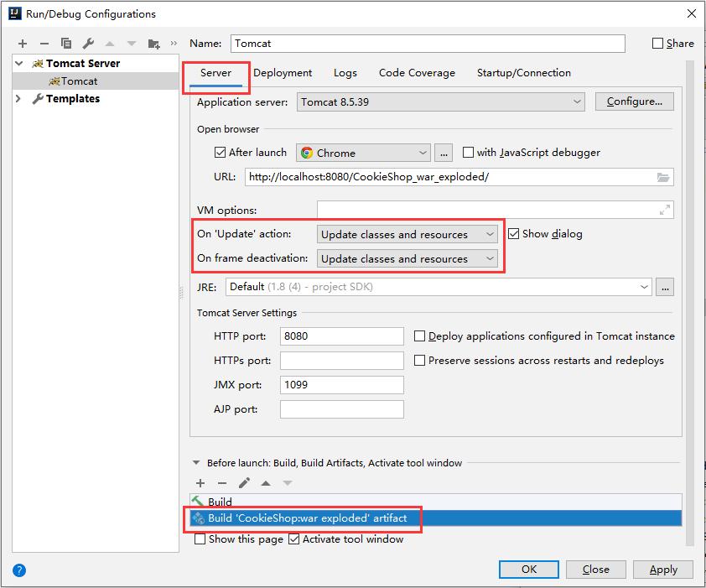Open browser selection ellipsis button
This screenshot has height=588, width=706.
(x=444, y=153)
